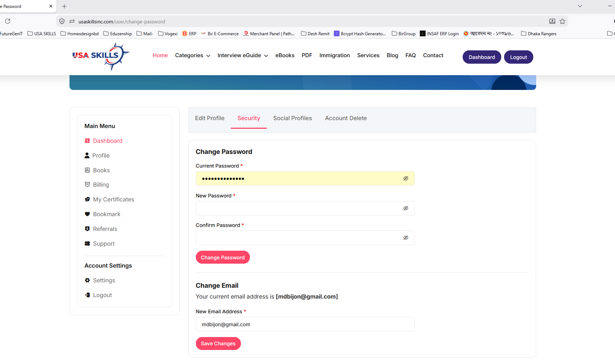Open the browser tab list chevron

tap(580, 6)
